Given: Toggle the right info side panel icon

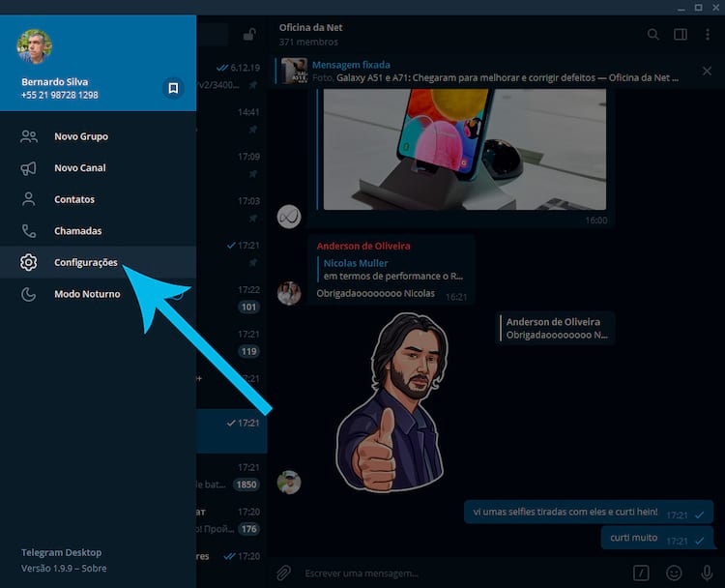Looking at the screenshot, I should click(x=681, y=35).
